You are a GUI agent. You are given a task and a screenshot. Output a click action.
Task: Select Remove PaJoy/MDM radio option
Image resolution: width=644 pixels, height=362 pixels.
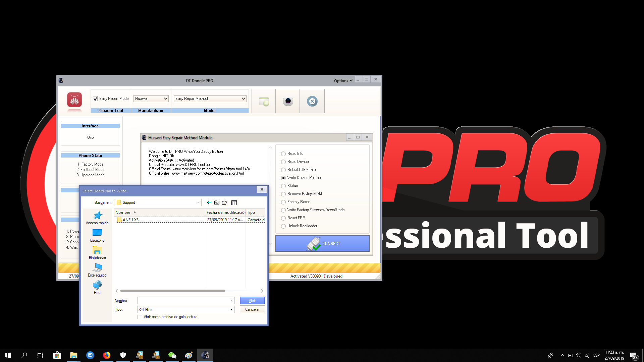(x=283, y=194)
